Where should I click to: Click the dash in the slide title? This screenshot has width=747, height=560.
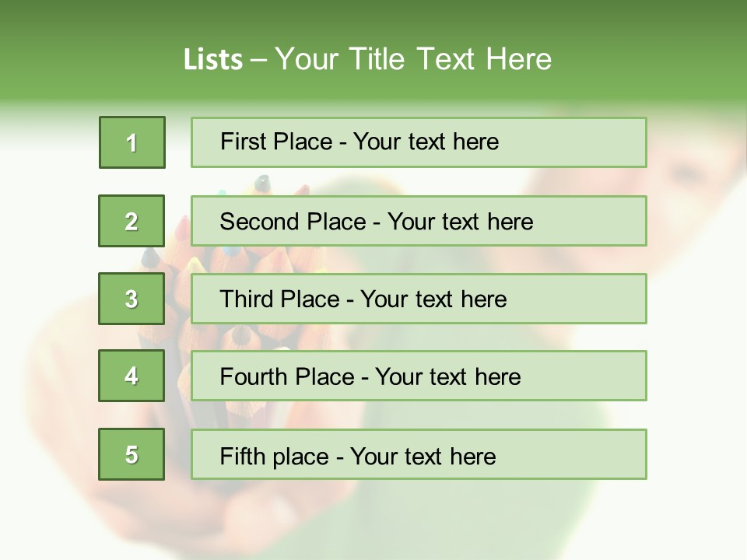(259, 60)
